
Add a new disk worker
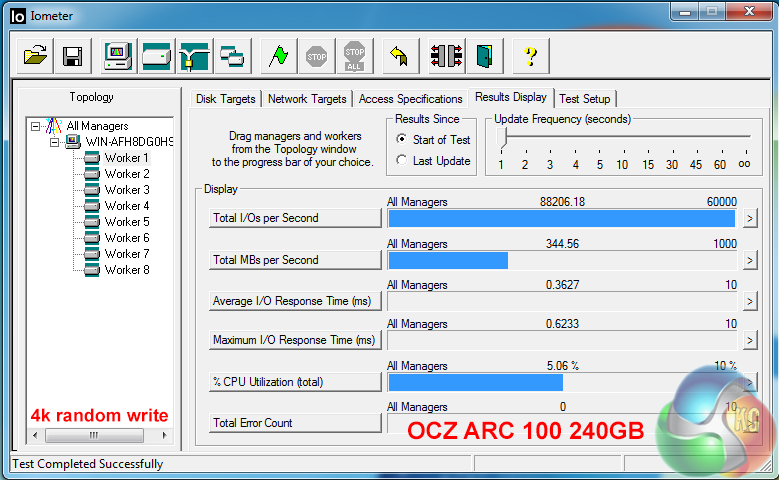pos(156,56)
